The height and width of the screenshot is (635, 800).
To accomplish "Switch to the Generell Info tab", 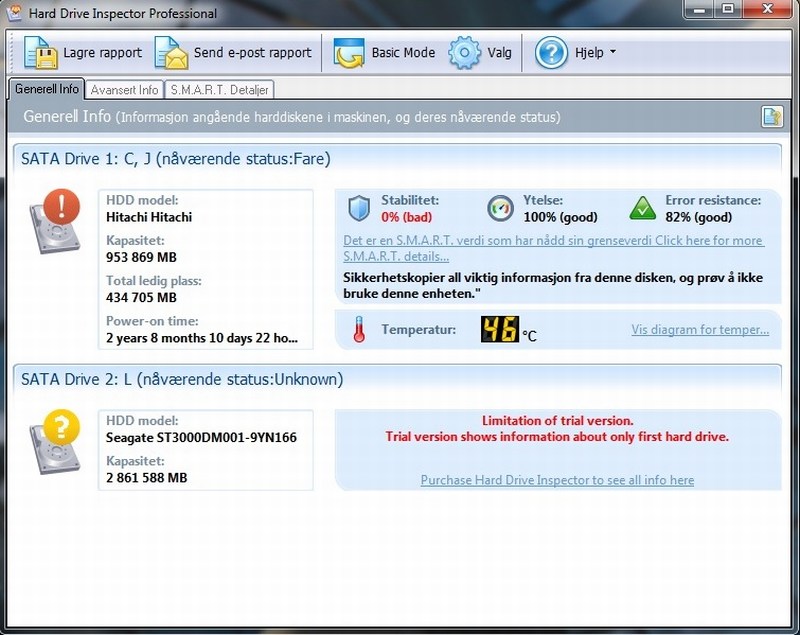I will [x=46, y=89].
